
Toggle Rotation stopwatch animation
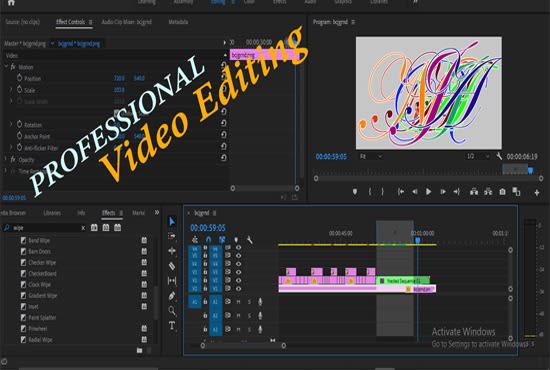tap(19, 124)
